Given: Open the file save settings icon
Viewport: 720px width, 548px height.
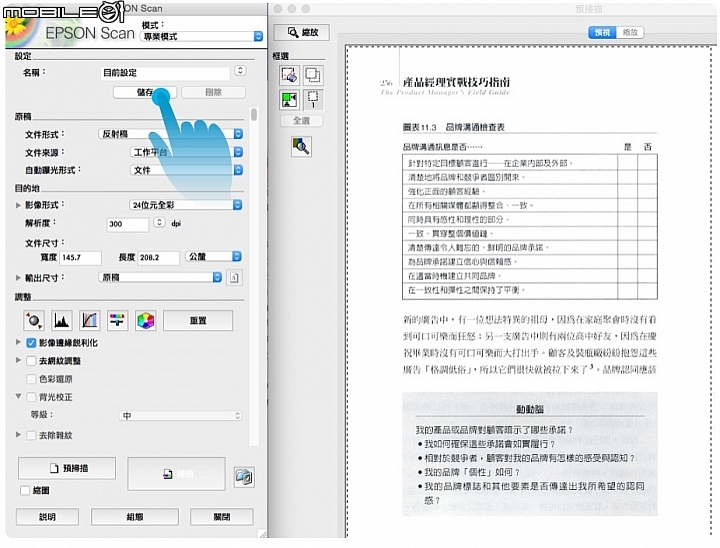Looking at the screenshot, I should pos(244,477).
